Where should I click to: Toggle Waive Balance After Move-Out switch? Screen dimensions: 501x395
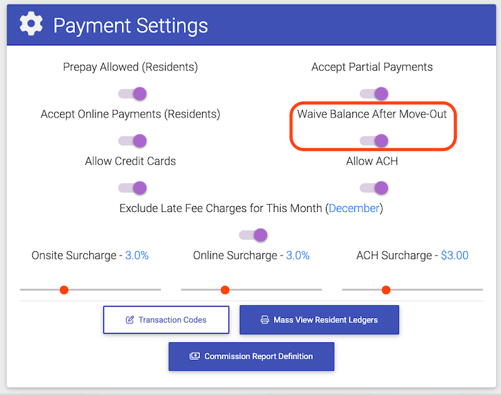tap(374, 141)
